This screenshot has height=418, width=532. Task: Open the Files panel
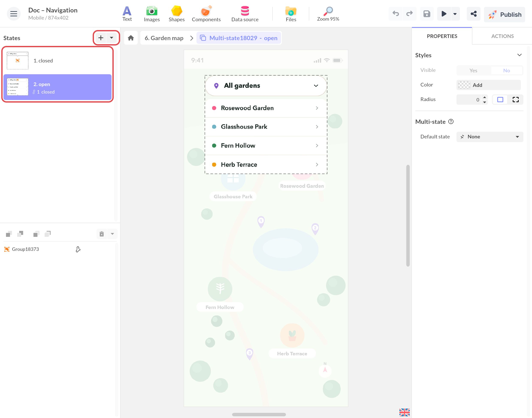tap(291, 14)
